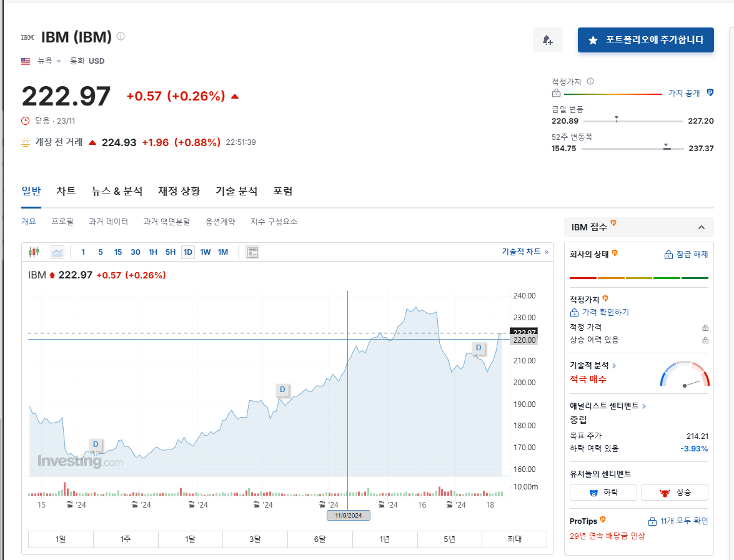The image size is (734, 560).
Task: Select the 5년 range button
Action: pyautogui.click(x=449, y=539)
